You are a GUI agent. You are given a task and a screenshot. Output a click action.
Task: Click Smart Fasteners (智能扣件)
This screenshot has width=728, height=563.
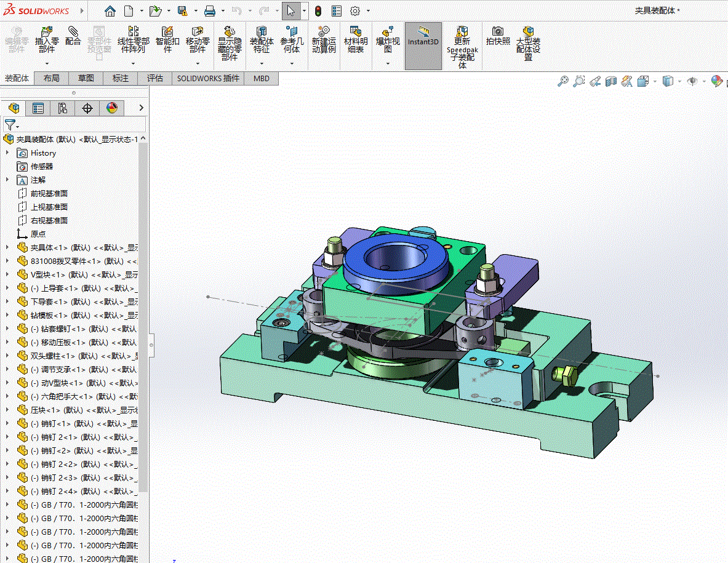167,41
